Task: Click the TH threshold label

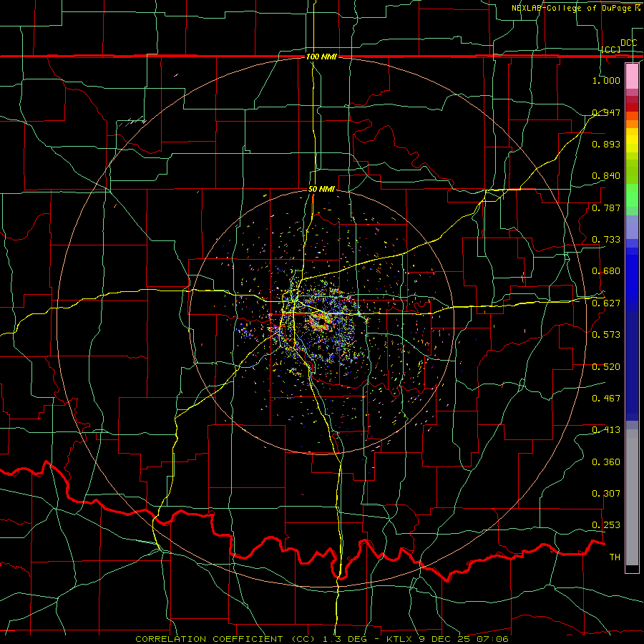Action: 615,557
